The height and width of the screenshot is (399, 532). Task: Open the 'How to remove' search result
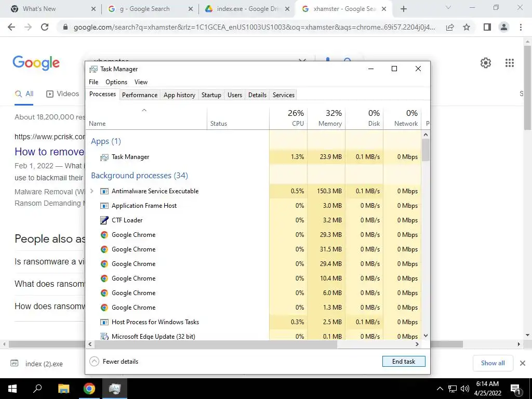(x=49, y=152)
